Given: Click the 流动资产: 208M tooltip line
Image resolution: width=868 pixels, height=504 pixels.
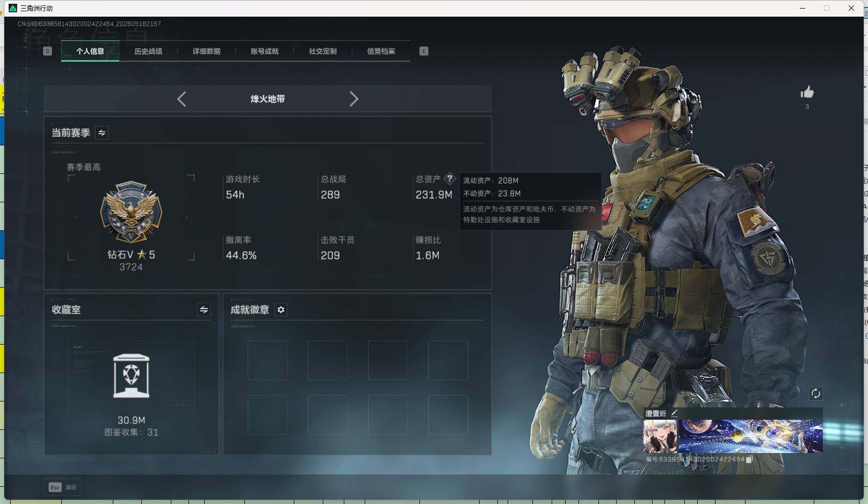Looking at the screenshot, I should (x=491, y=180).
